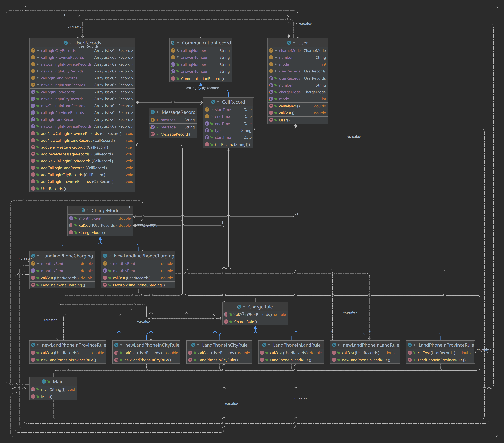
Task: Click the method icon next to calBalance()
Action: pos(271,106)
